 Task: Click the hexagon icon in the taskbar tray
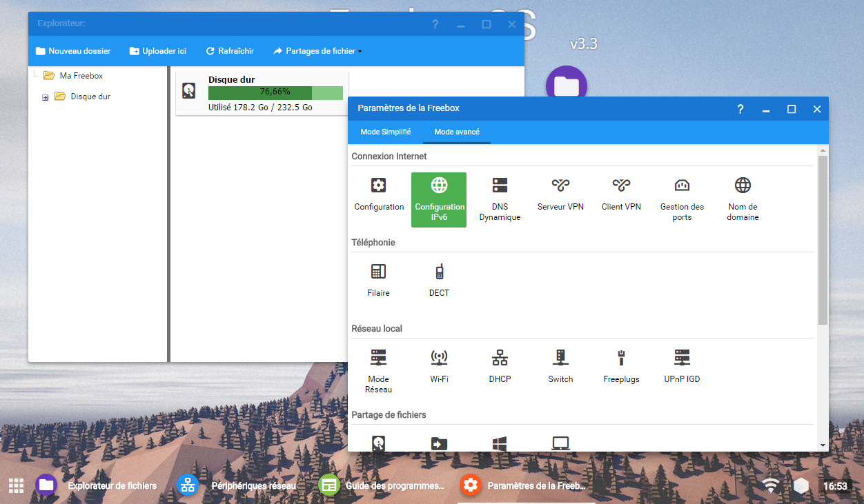(801, 485)
